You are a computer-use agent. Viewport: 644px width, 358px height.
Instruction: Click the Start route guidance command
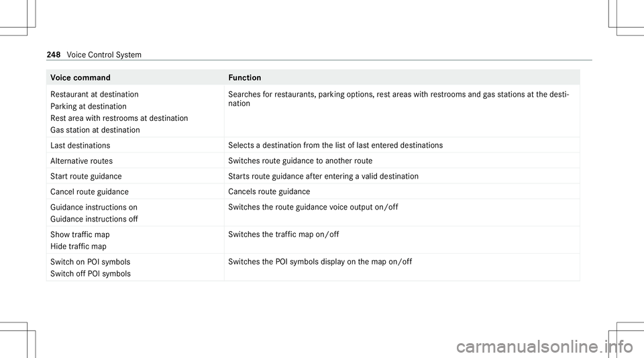[86, 176]
